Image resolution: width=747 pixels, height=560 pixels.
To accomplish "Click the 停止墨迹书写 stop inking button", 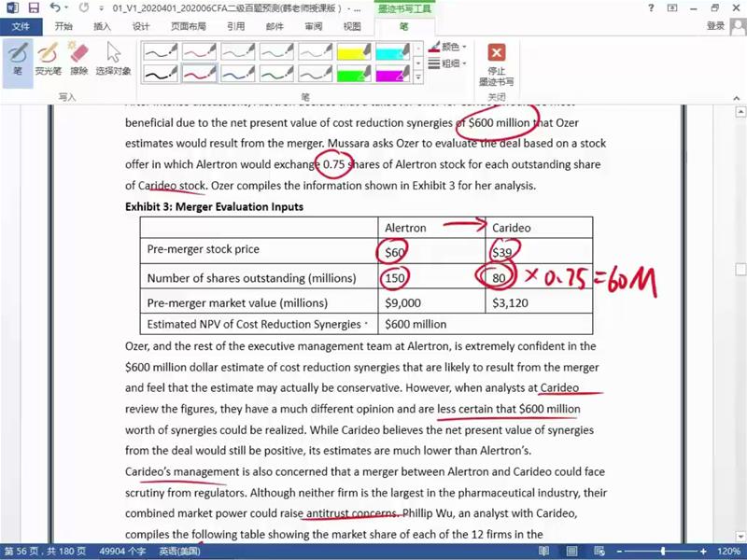I will [x=497, y=64].
